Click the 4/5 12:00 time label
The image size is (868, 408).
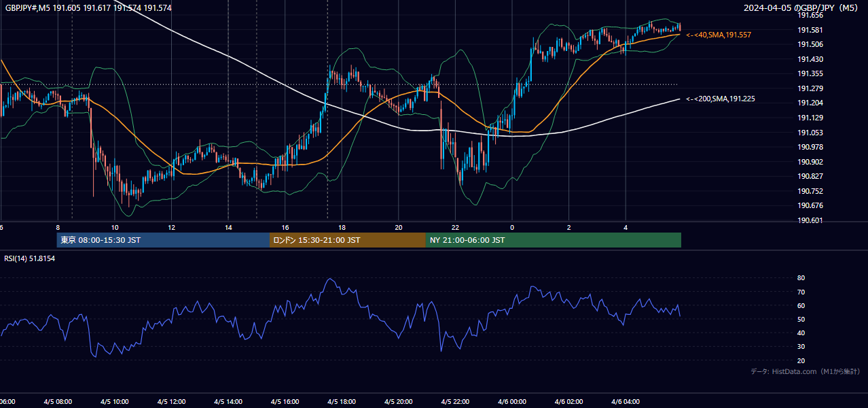point(171,402)
